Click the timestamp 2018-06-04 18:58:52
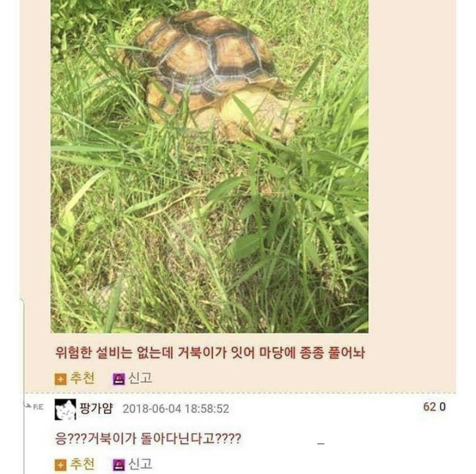Image resolution: width=476 pixels, height=474 pixels. click(x=176, y=408)
